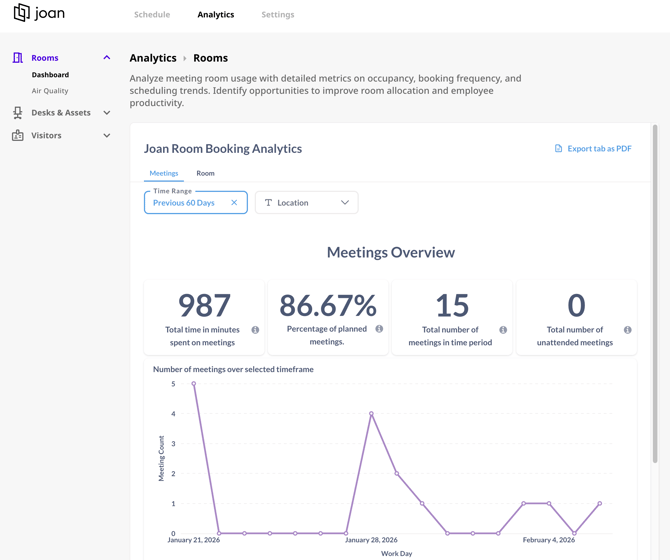Click info icon for unattended meetings

coord(628,330)
